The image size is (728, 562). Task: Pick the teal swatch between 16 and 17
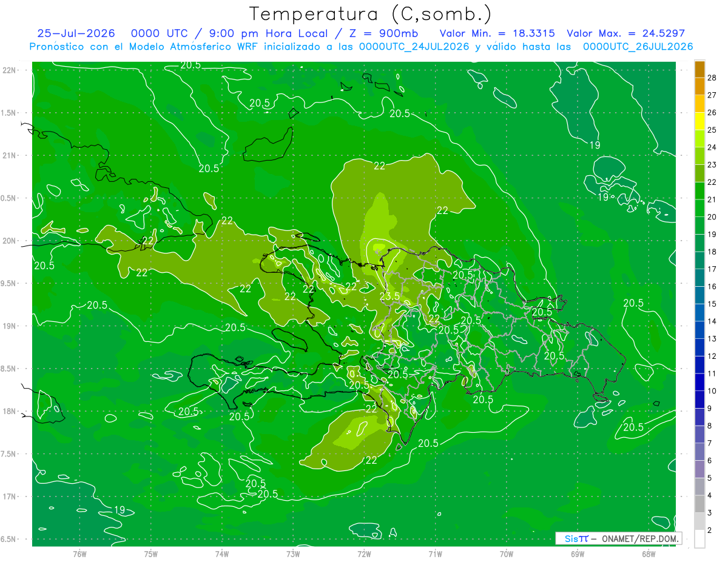(x=699, y=278)
